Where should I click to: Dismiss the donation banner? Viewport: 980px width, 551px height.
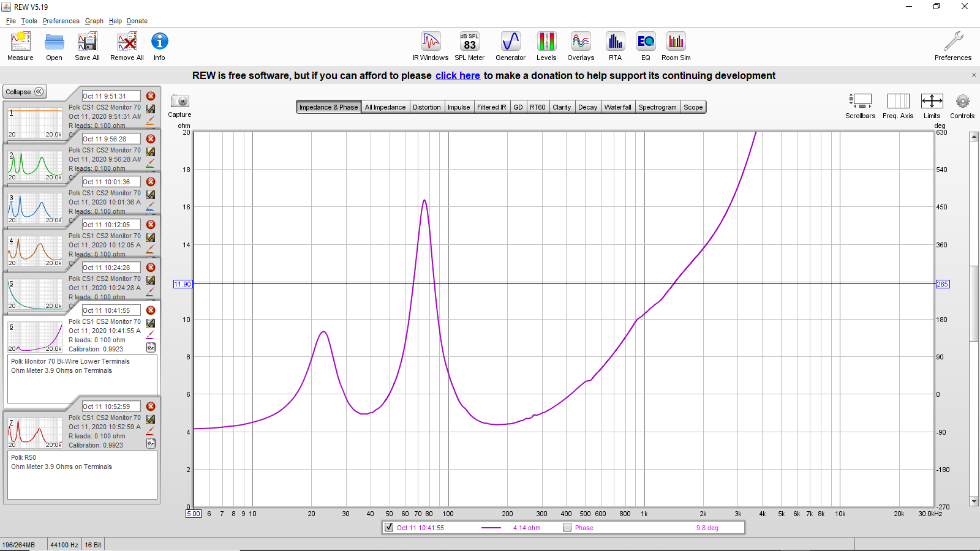coord(974,75)
